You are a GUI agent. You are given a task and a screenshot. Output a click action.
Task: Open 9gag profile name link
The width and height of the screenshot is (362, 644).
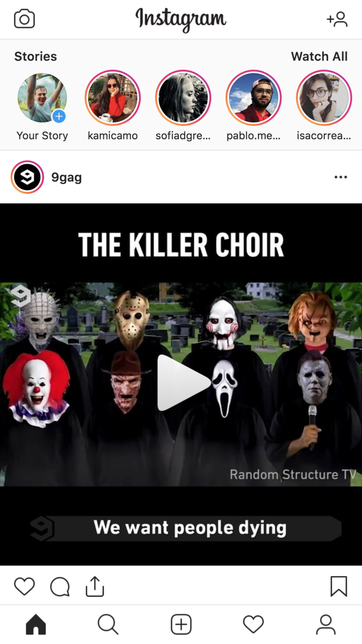pyautogui.click(x=66, y=177)
